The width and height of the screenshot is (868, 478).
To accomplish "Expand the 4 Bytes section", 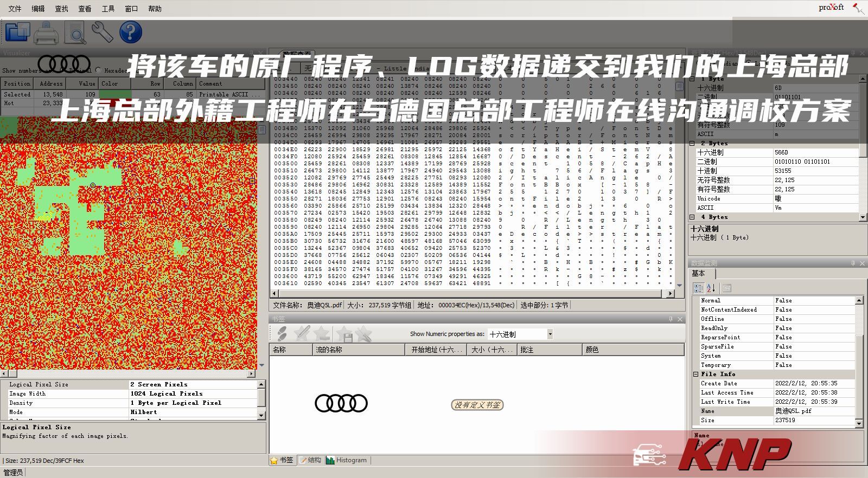I will [x=692, y=217].
